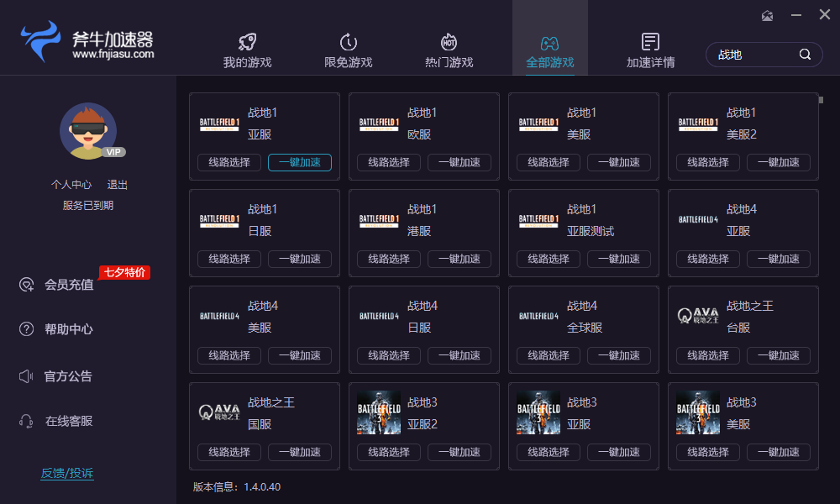Open the 反馈/投诉 link

pos(67,473)
